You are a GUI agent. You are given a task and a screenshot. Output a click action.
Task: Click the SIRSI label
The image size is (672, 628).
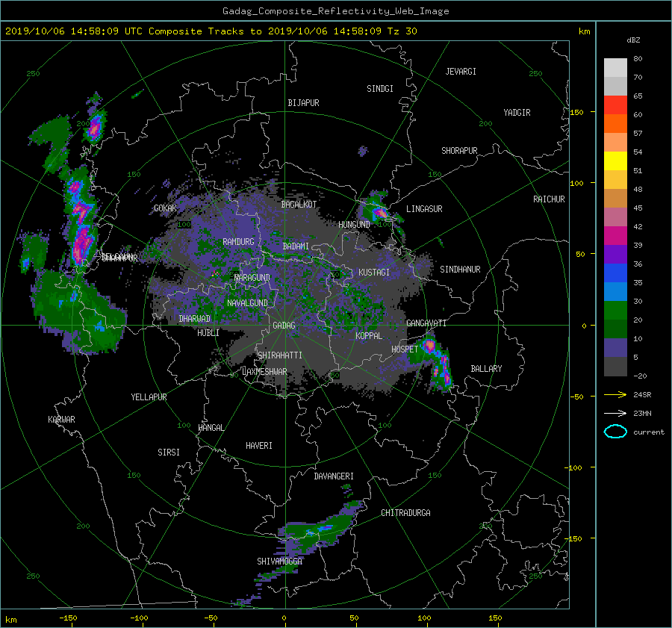click(x=169, y=453)
